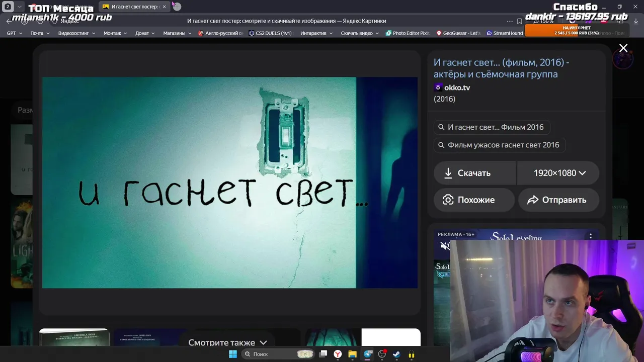Open OBS Studio from the taskbar
This screenshot has width=644, height=362.
[x=382, y=354]
